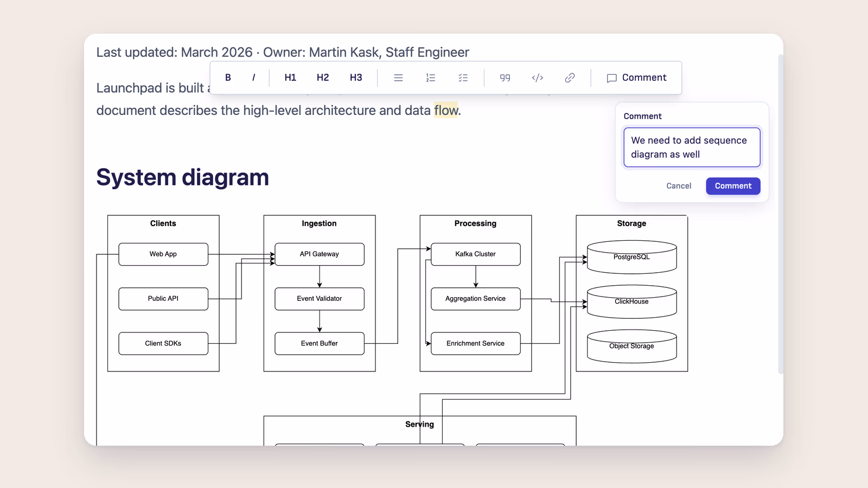The height and width of the screenshot is (488, 868).
Task: Insert code formatting
Action: 538,78
